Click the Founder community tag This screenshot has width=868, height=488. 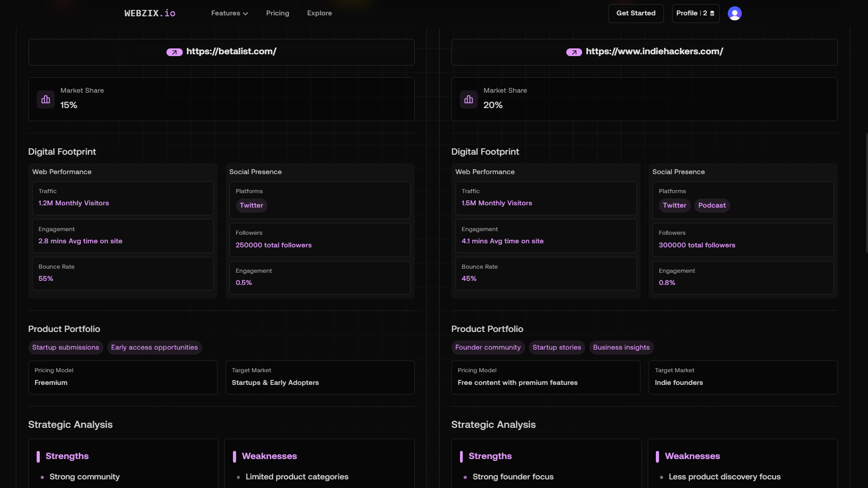[488, 347]
